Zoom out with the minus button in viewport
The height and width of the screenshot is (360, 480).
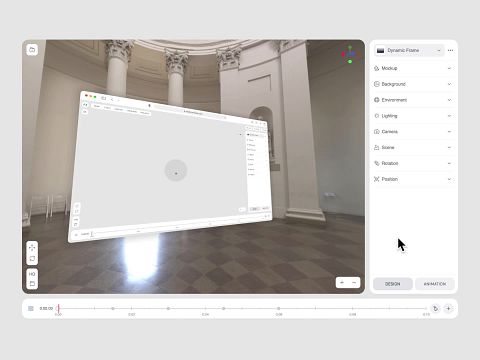(354, 283)
